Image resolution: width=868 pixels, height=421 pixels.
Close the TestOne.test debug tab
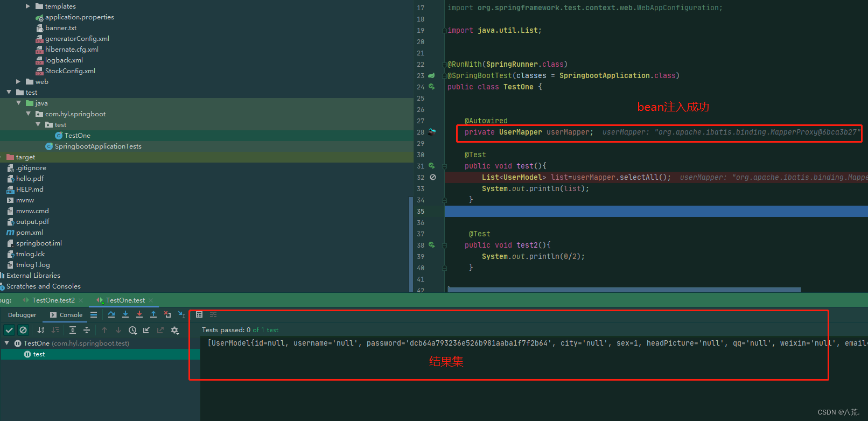(151, 300)
